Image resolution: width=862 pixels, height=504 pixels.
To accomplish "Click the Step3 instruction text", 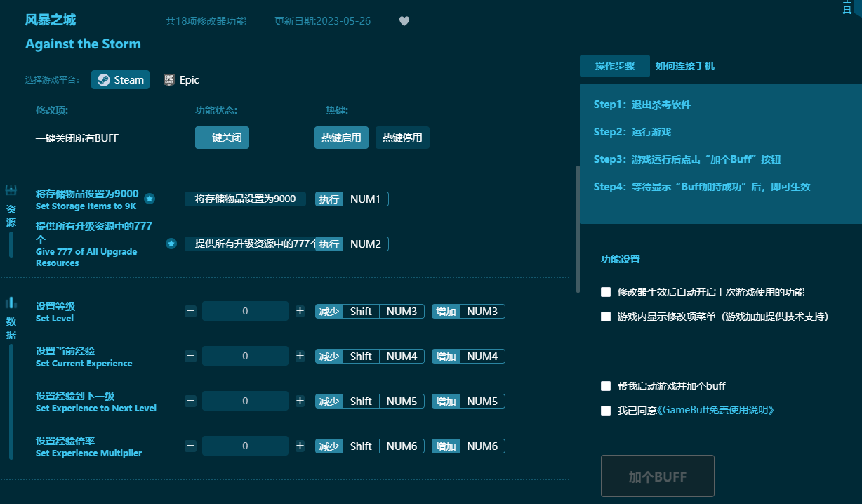I will tap(687, 159).
